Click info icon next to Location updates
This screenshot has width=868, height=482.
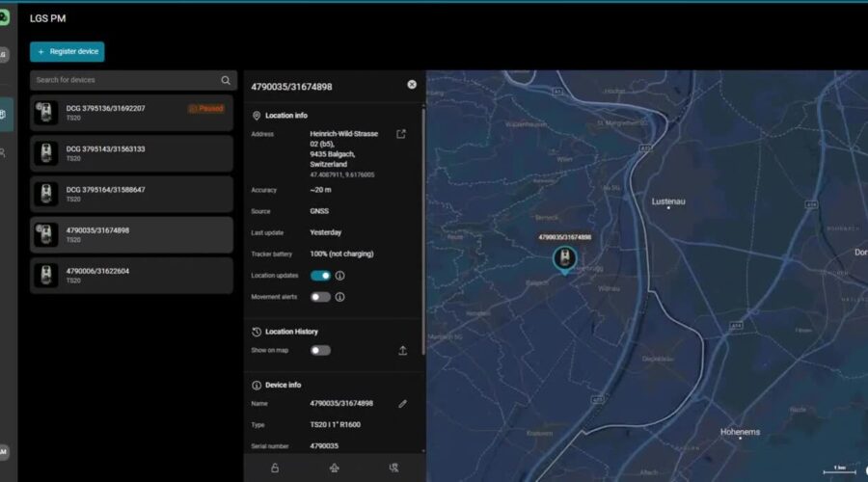[340, 276]
